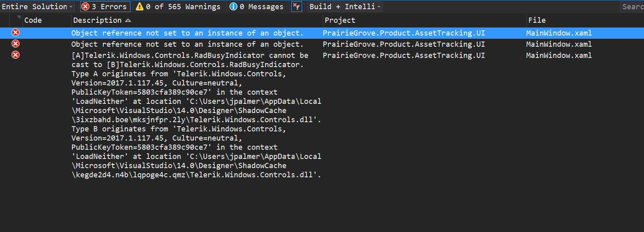Click the error icon on the unhighlighted Object reference row
The width and height of the screenshot is (644, 232).
pos(16,44)
